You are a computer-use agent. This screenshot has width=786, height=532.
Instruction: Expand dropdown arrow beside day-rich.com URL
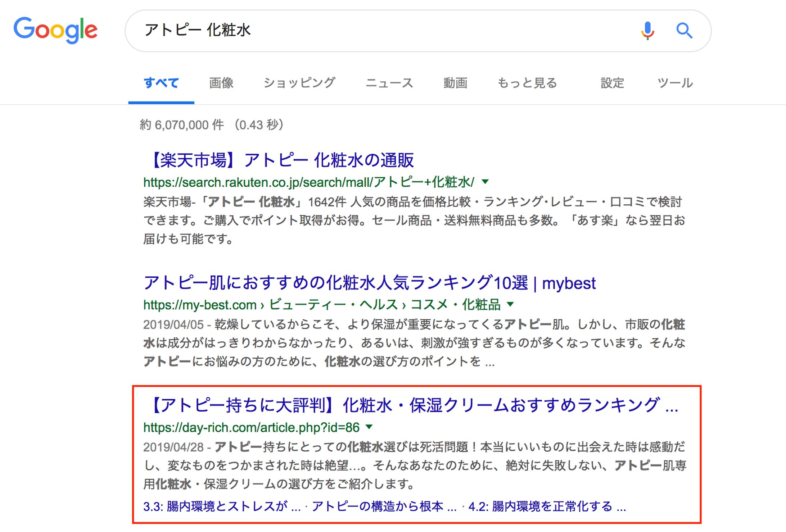click(369, 427)
